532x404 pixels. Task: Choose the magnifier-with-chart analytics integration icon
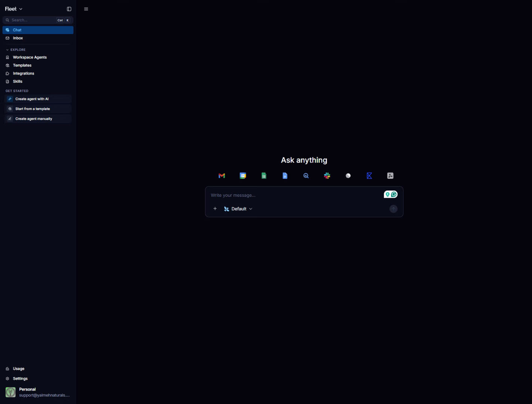(x=306, y=176)
